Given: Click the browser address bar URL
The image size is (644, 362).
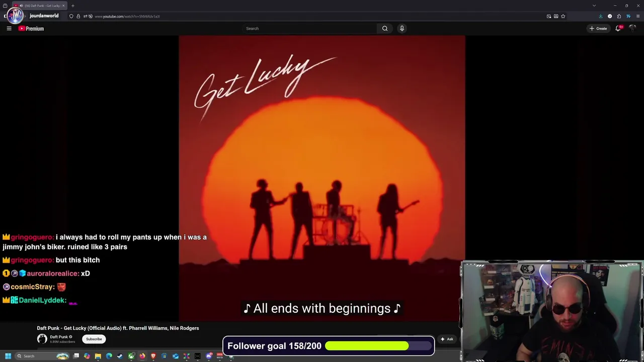Looking at the screenshot, I should pyautogui.click(x=127, y=17).
